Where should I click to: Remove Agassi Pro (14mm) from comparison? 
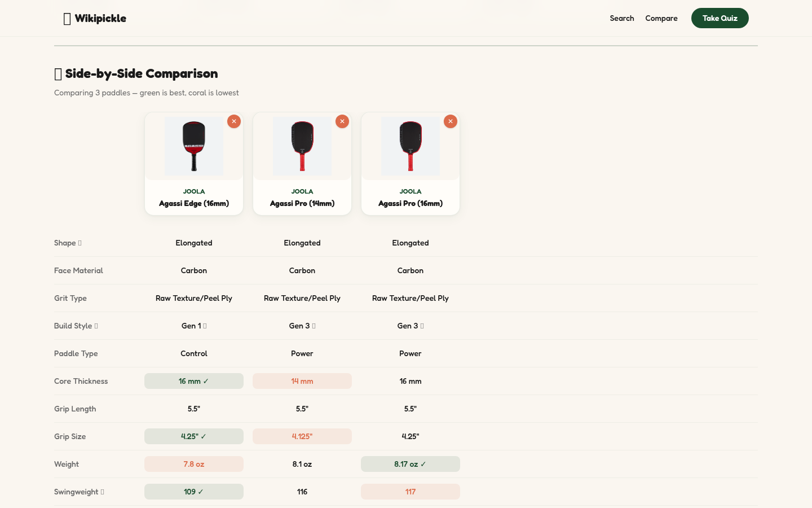[342, 121]
